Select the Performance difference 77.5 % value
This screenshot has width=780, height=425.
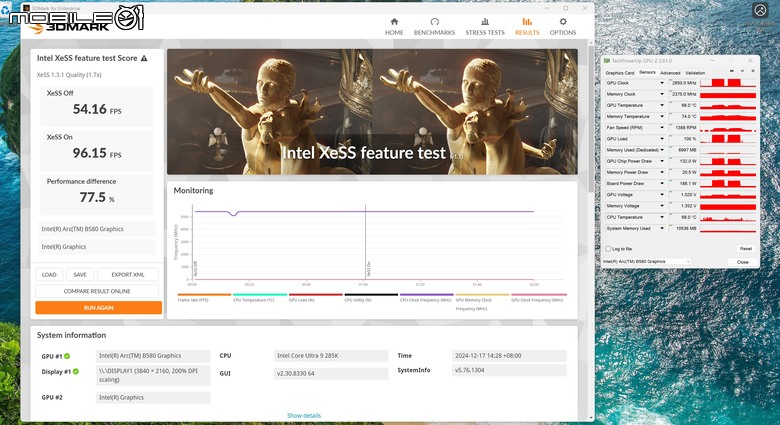[97, 198]
